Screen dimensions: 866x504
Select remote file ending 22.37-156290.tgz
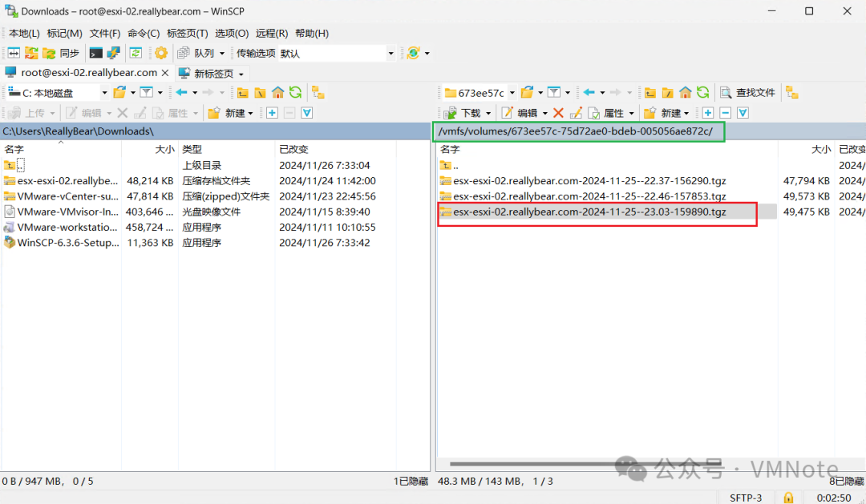(x=589, y=180)
